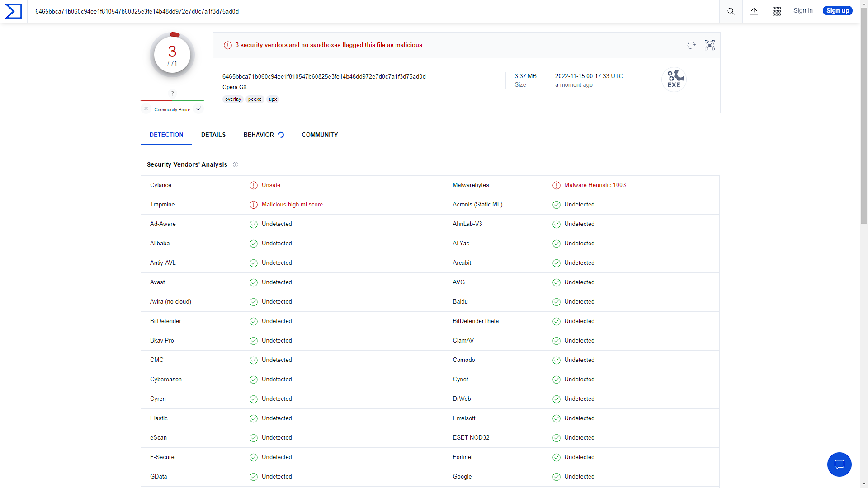Expand the report with the fullscreen icon
The height and width of the screenshot is (488, 868).
click(x=709, y=45)
